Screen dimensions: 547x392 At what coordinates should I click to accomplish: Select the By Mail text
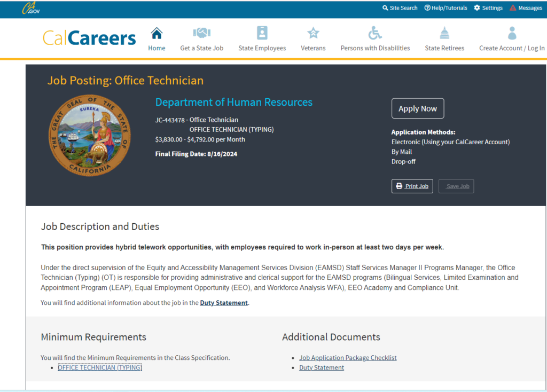(402, 152)
